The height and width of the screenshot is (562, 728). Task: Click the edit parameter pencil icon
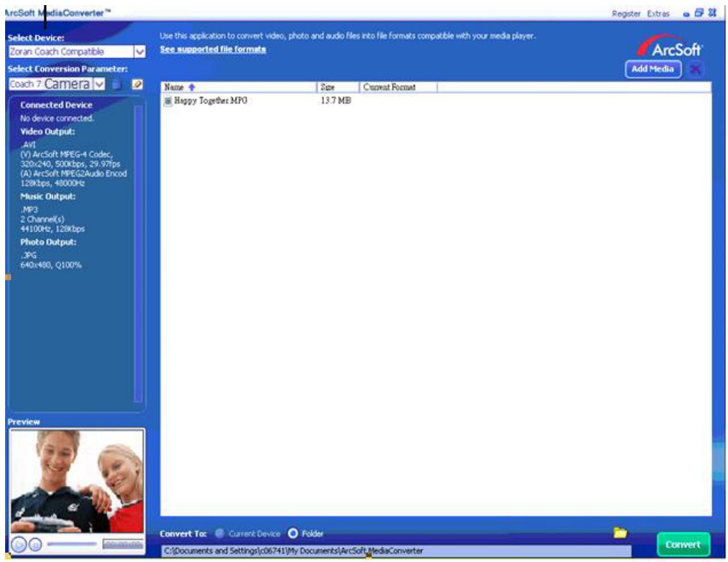point(137,84)
